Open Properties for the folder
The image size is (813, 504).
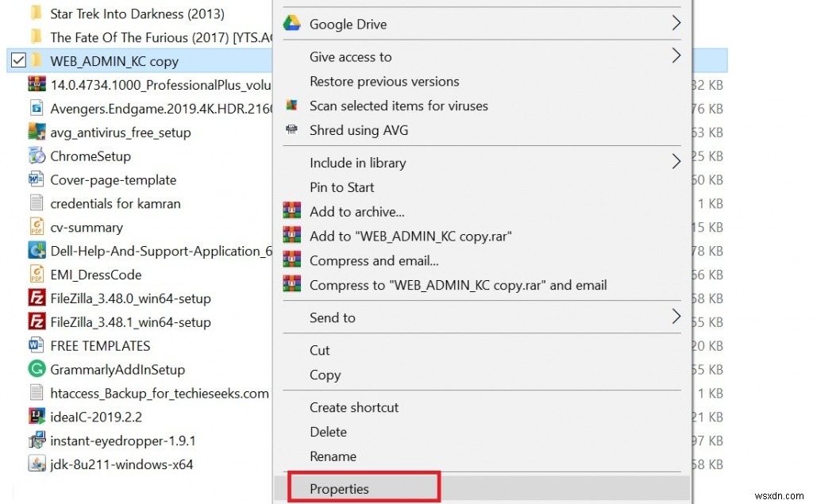click(x=340, y=488)
